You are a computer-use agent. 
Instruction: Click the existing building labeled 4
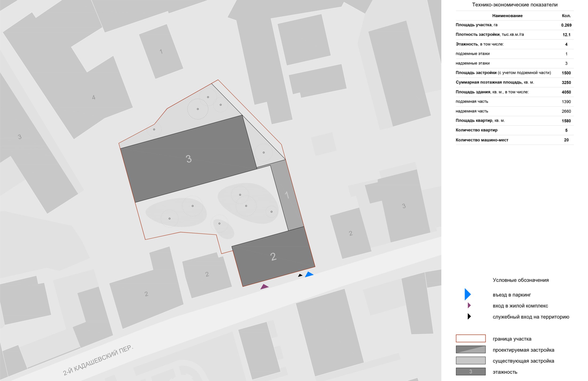94,97
